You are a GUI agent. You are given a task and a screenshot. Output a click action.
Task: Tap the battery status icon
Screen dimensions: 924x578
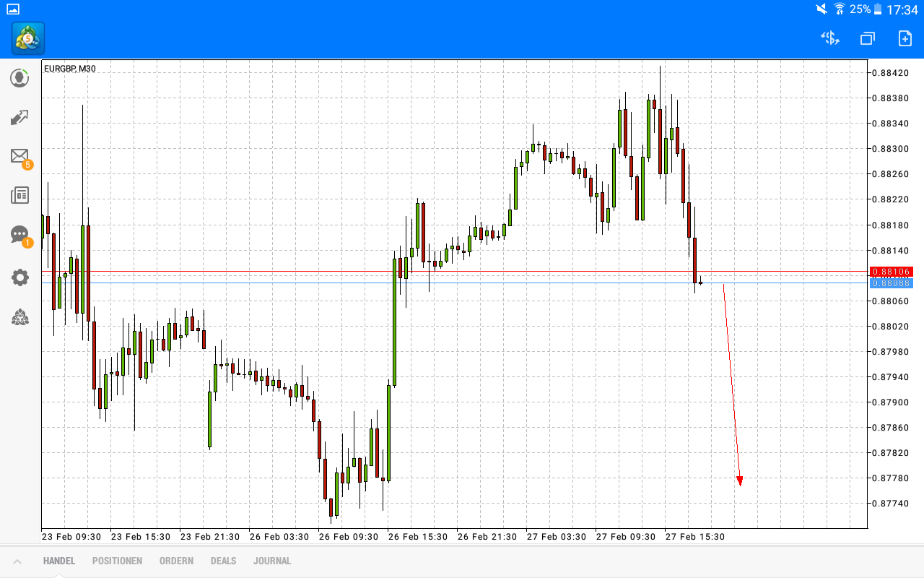pyautogui.click(x=878, y=9)
